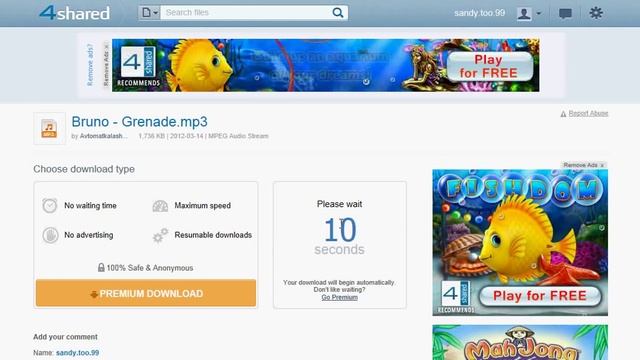This screenshot has width=640, height=360.
Task: Click the Resumable downloads gears icon
Action: (160, 235)
